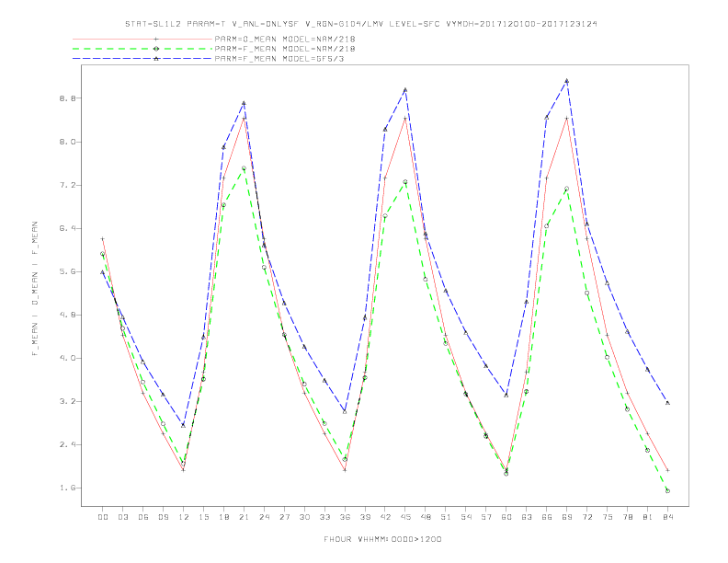The image size is (728, 563).
Task: Click the vertical y-axis title F_MEAN | O_MEAN | F_MEAN
Action: 35,289
